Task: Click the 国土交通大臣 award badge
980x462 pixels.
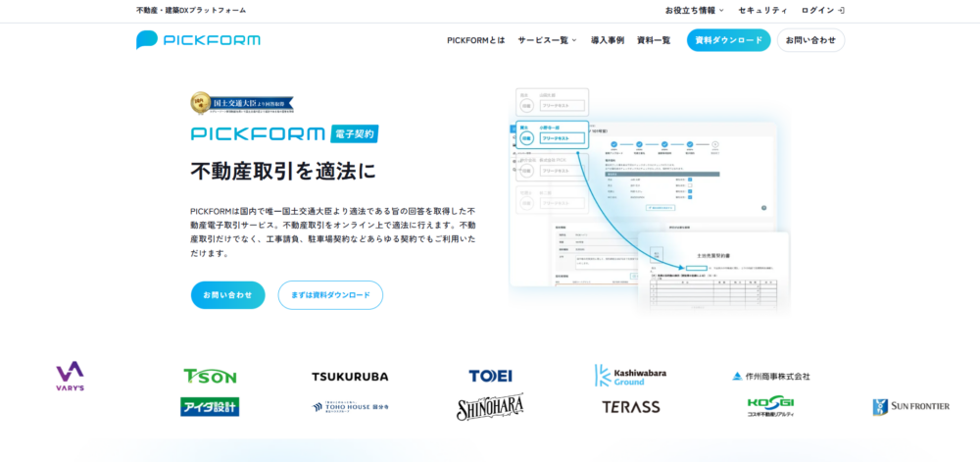Action: (x=242, y=103)
